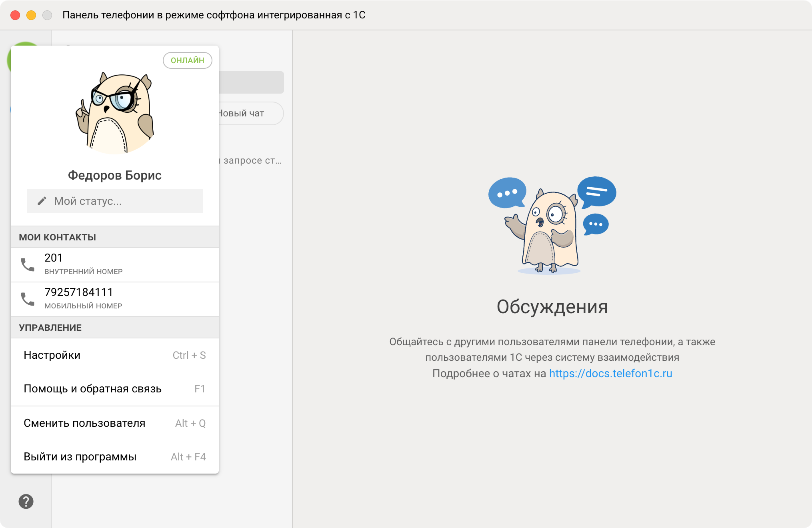
Task: Click the owl profile avatar picture
Action: [115, 114]
